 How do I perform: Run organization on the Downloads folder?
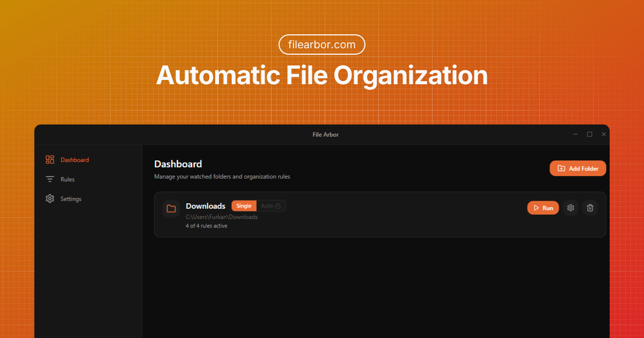tap(543, 208)
